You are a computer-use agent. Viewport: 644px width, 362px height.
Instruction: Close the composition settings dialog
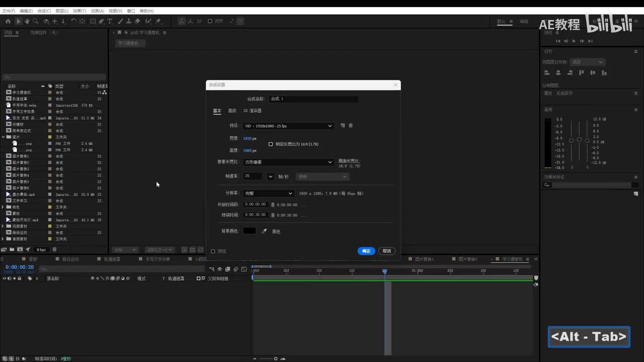[395, 85]
